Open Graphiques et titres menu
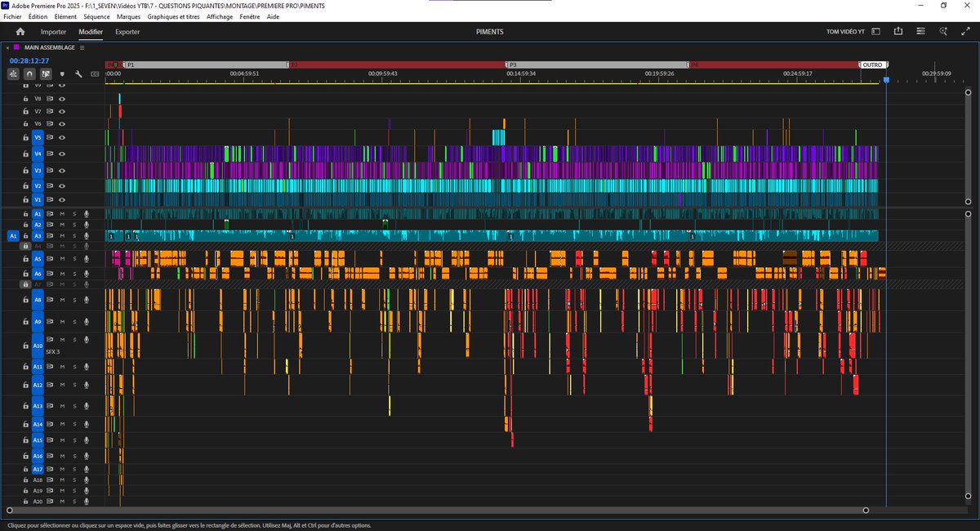The width and height of the screenshot is (980, 531). click(x=174, y=16)
